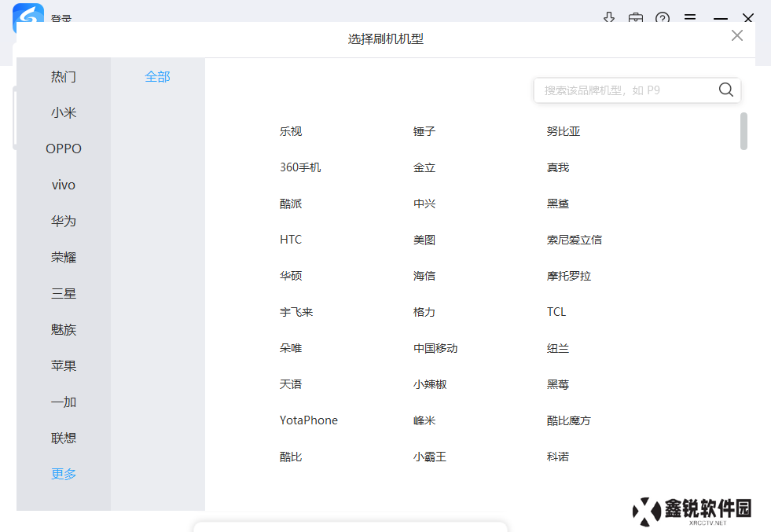Select the 荣耀 brand tab
The width and height of the screenshot is (771, 532).
pos(64,257)
